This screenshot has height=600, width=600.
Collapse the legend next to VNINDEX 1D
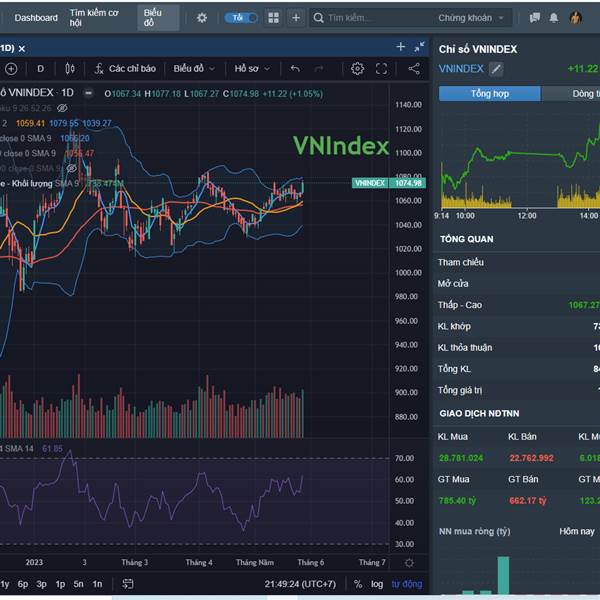click(x=88, y=93)
